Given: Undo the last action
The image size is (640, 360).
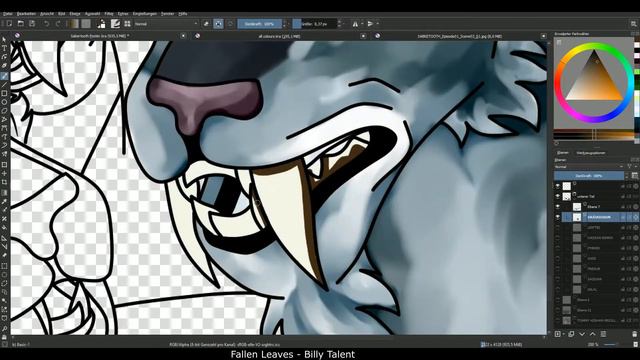Looking at the screenshot, I should (x=46, y=24).
